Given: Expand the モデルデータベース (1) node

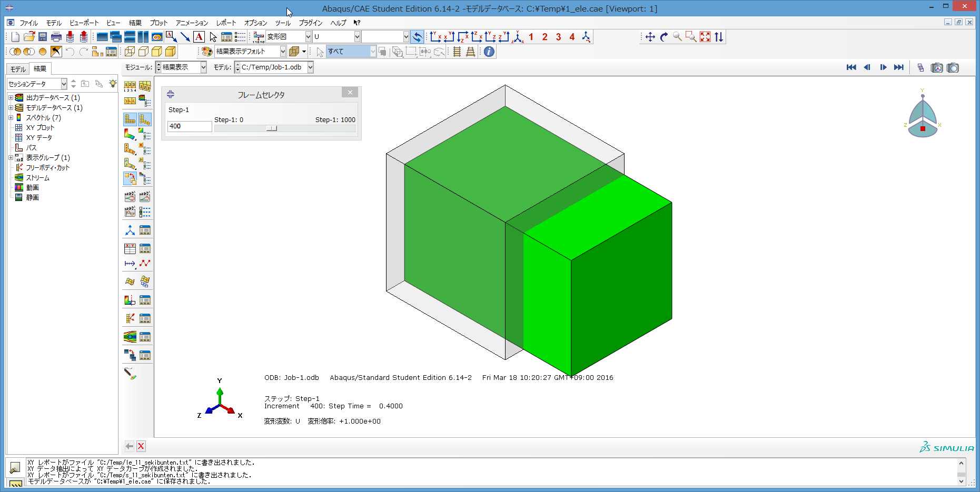Looking at the screenshot, I should [x=11, y=108].
